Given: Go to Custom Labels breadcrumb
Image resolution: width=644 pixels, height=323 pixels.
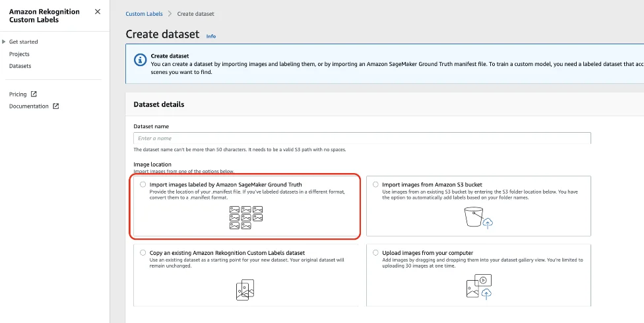Looking at the screenshot, I should click(x=145, y=14).
